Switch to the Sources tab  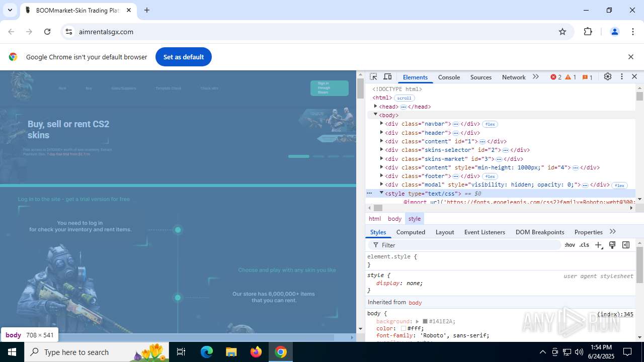pos(481,77)
